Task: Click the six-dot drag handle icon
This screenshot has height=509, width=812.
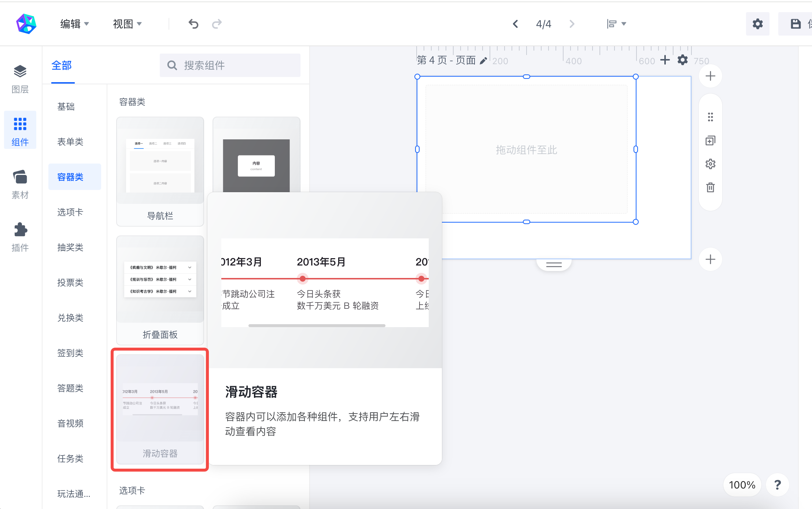Action: (710, 117)
